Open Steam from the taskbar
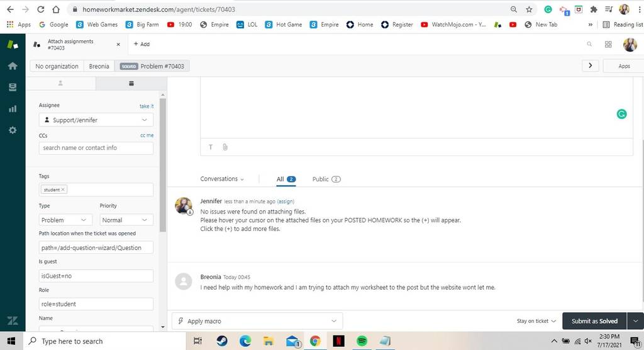This screenshot has height=350, width=644. (222, 341)
